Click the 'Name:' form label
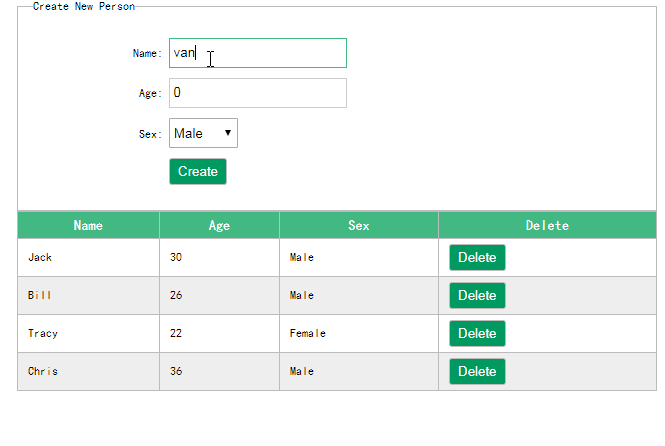 (x=147, y=53)
